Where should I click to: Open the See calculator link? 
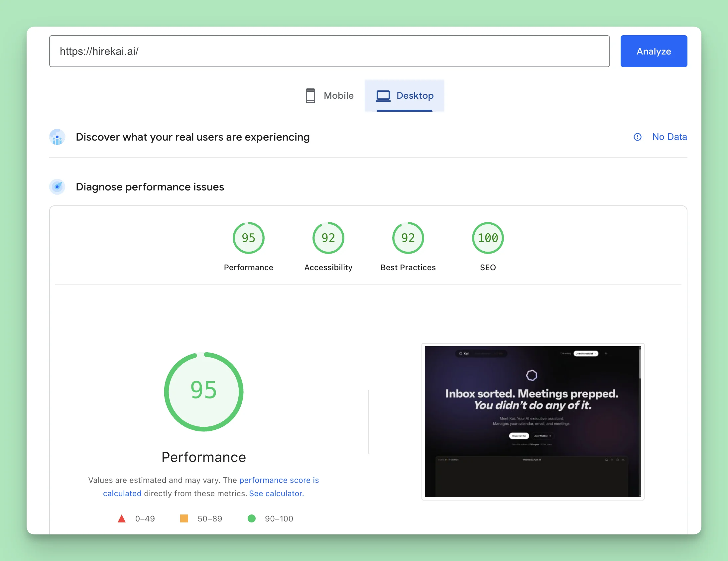276,493
